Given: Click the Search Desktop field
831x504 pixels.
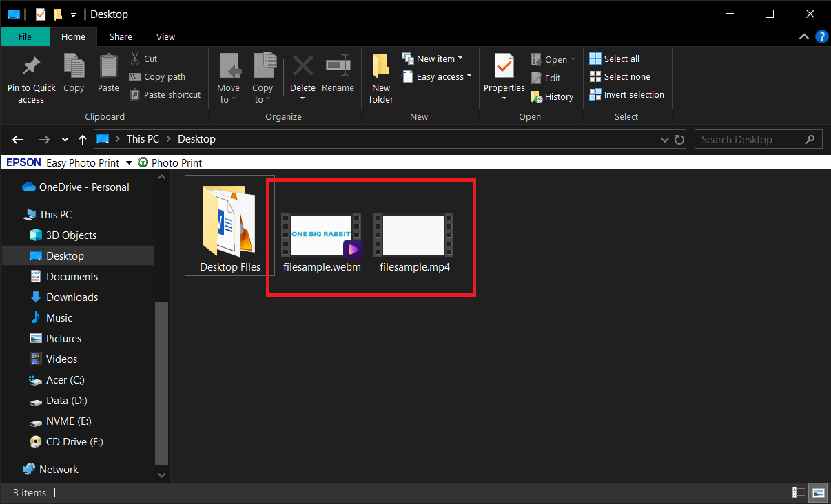Looking at the screenshot, I should pyautogui.click(x=759, y=140).
